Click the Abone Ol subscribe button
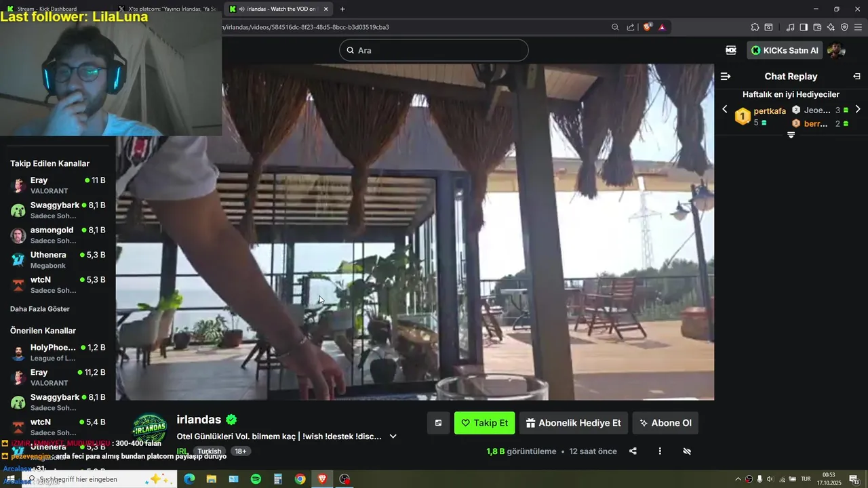The height and width of the screenshot is (488, 868). pos(665,423)
